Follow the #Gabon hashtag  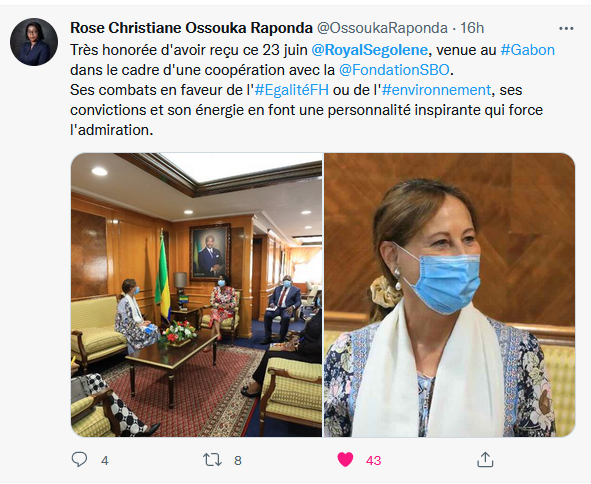527,50
